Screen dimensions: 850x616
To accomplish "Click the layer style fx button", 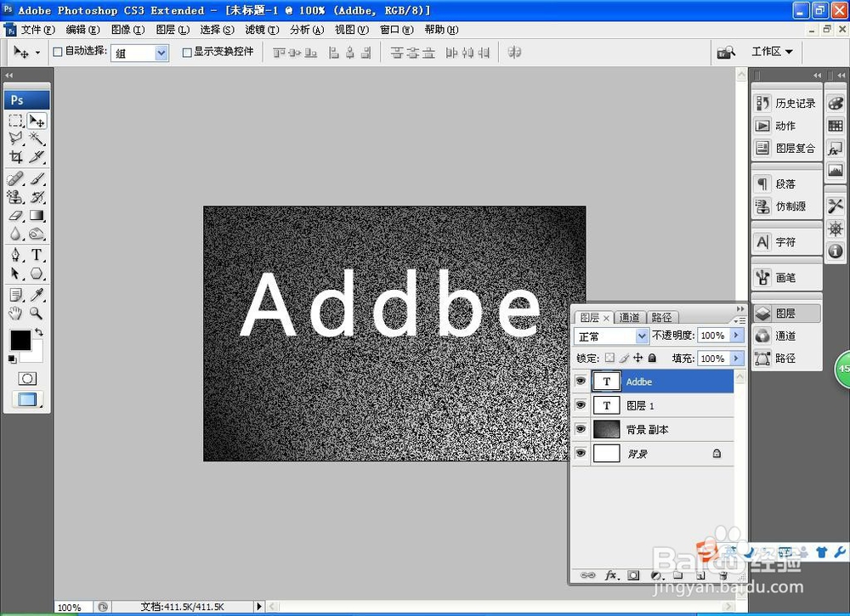I will [x=611, y=575].
